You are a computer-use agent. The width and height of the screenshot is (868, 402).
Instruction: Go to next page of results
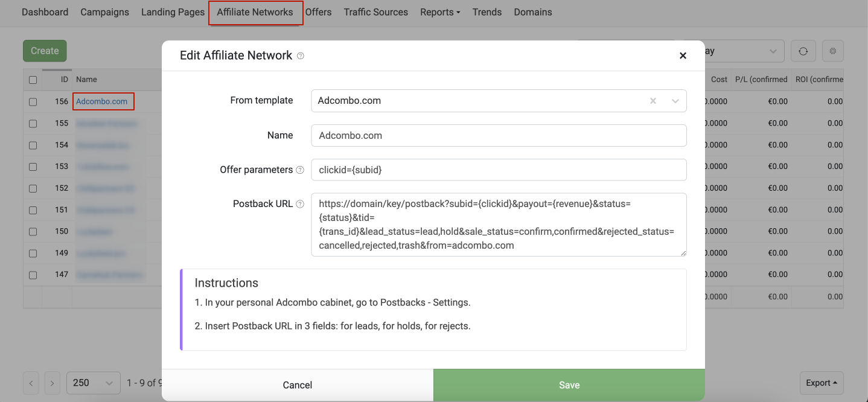point(53,383)
